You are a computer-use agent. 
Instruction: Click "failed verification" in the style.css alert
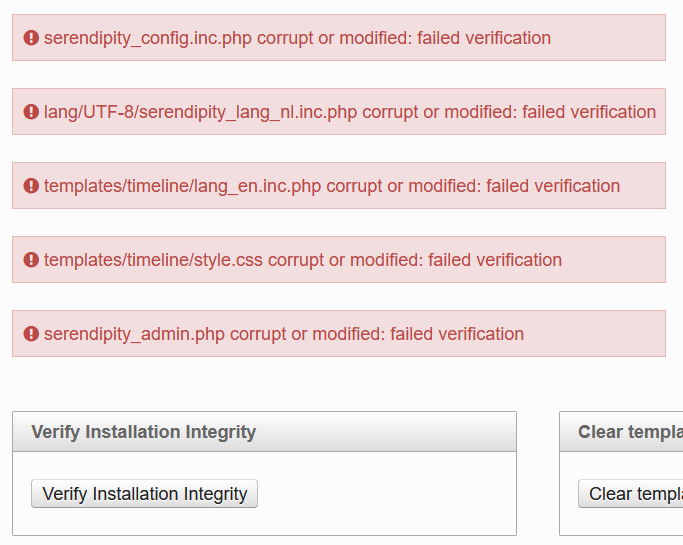pos(495,260)
